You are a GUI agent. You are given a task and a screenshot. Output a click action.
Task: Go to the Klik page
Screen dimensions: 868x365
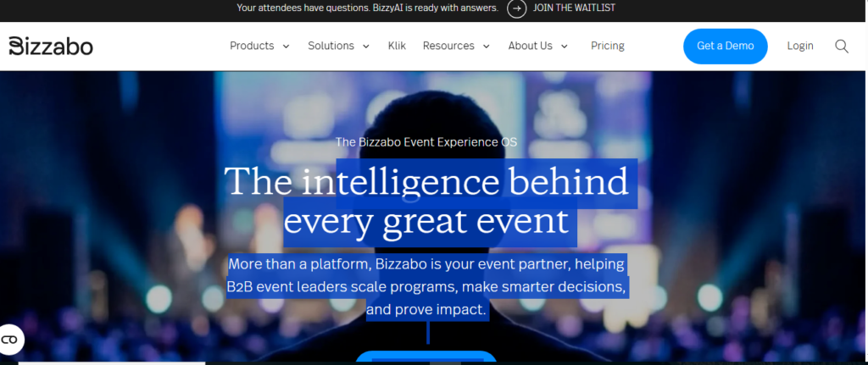(397, 46)
